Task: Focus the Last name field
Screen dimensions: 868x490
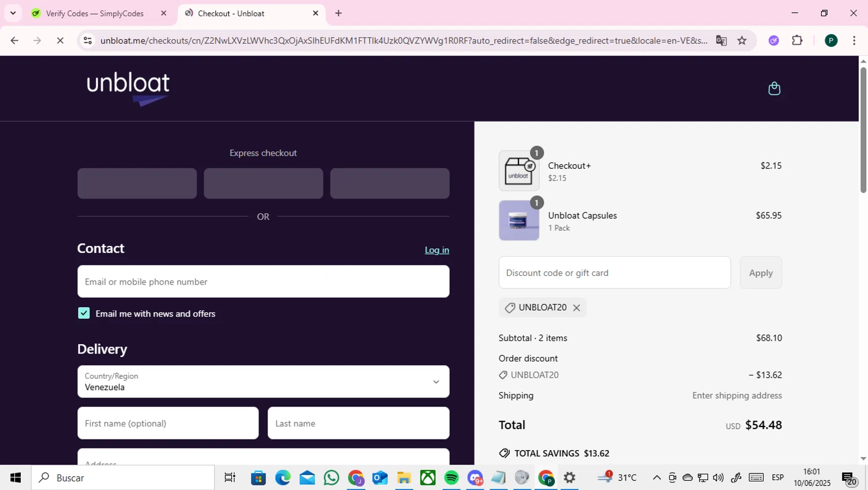Action: tap(358, 423)
